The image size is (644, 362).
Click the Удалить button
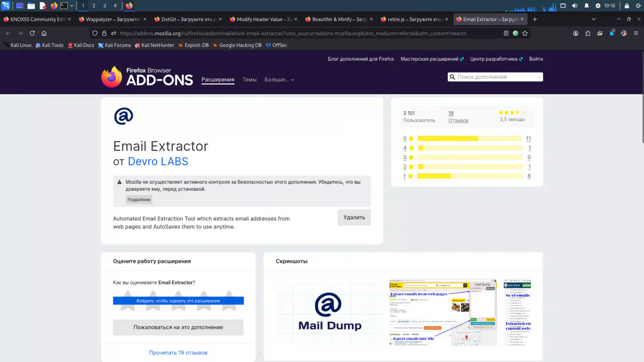pos(354,218)
